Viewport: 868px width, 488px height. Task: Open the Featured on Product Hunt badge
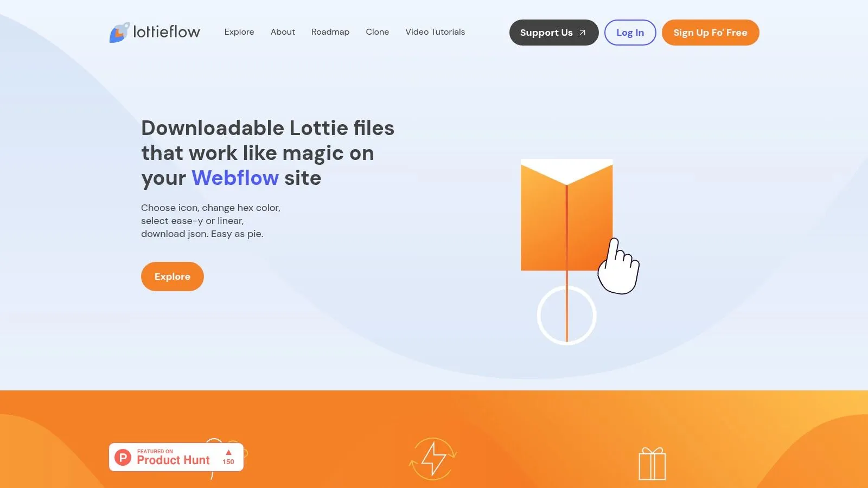[x=176, y=457]
